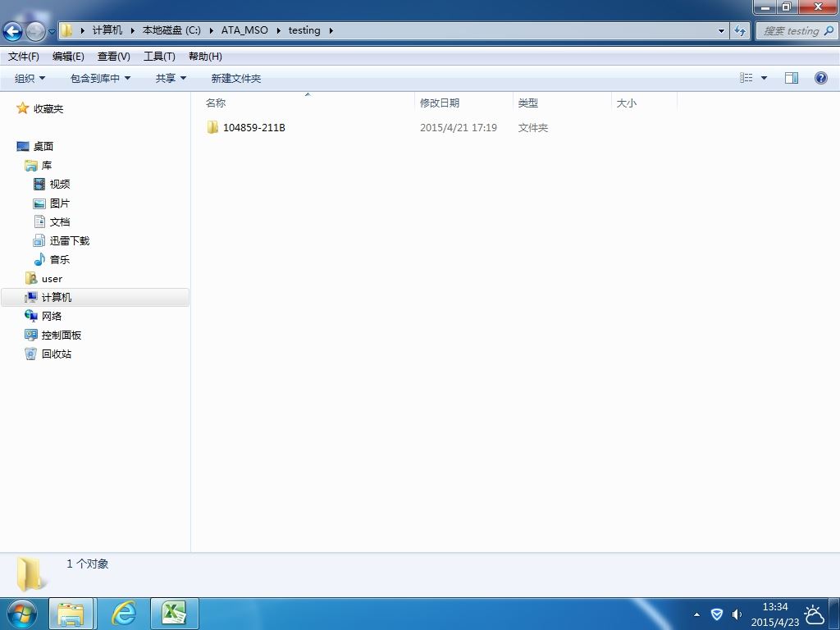Launch Internet Explorer from taskbar

[124, 614]
